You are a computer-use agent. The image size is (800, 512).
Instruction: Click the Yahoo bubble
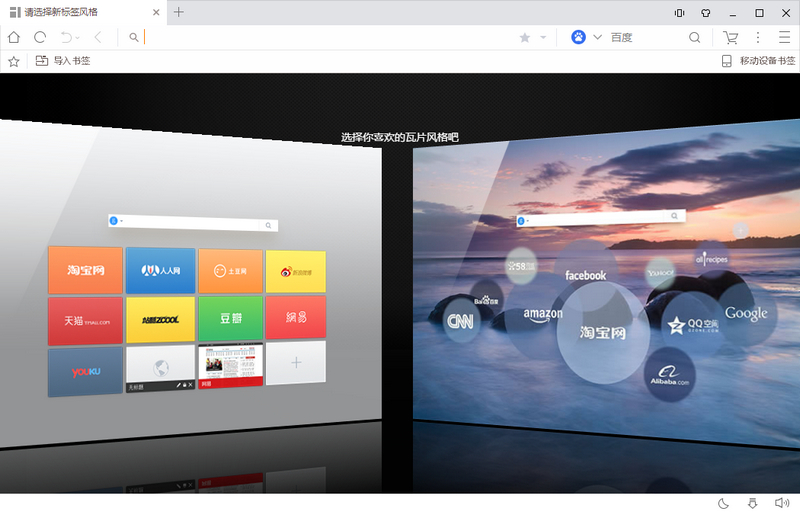click(661, 273)
